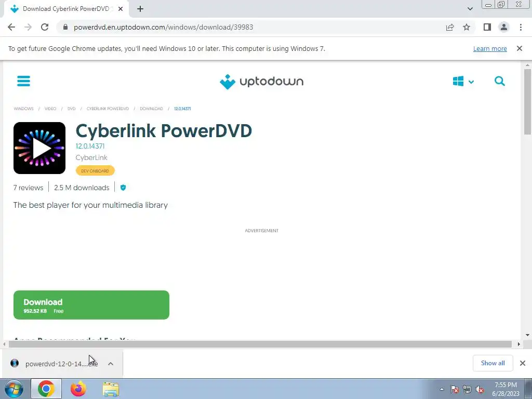Reload the current page
Viewport: 532px width, 399px height.
[x=45, y=27]
